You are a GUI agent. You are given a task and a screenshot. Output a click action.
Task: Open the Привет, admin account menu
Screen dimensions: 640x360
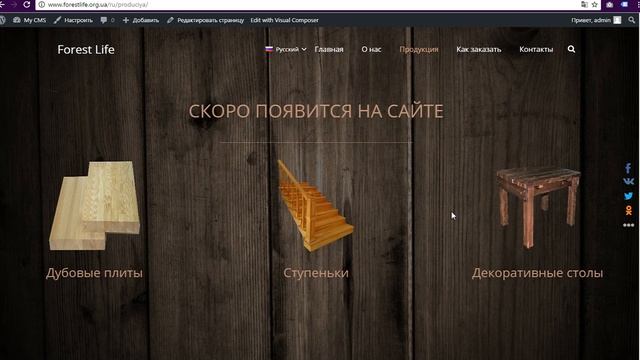tap(596, 20)
